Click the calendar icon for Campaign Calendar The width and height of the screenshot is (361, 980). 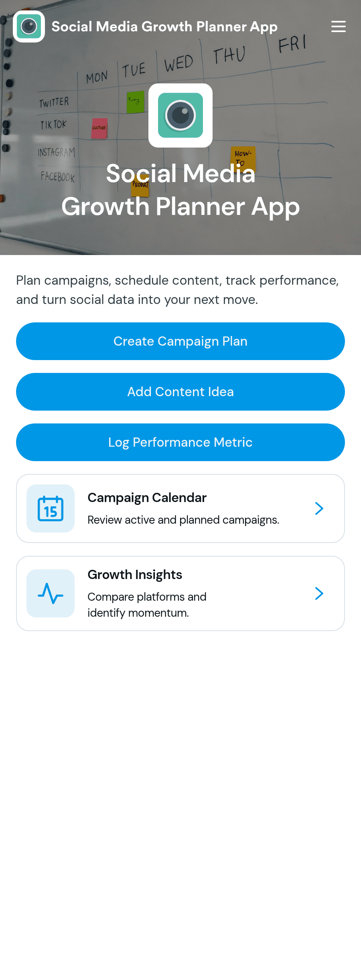pyautogui.click(x=51, y=508)
